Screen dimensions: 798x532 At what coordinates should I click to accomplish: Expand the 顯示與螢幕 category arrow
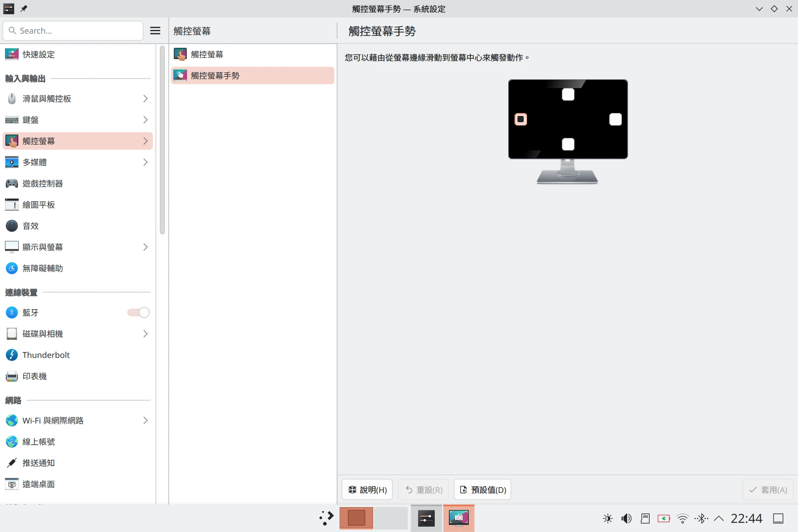coord(145,247)
